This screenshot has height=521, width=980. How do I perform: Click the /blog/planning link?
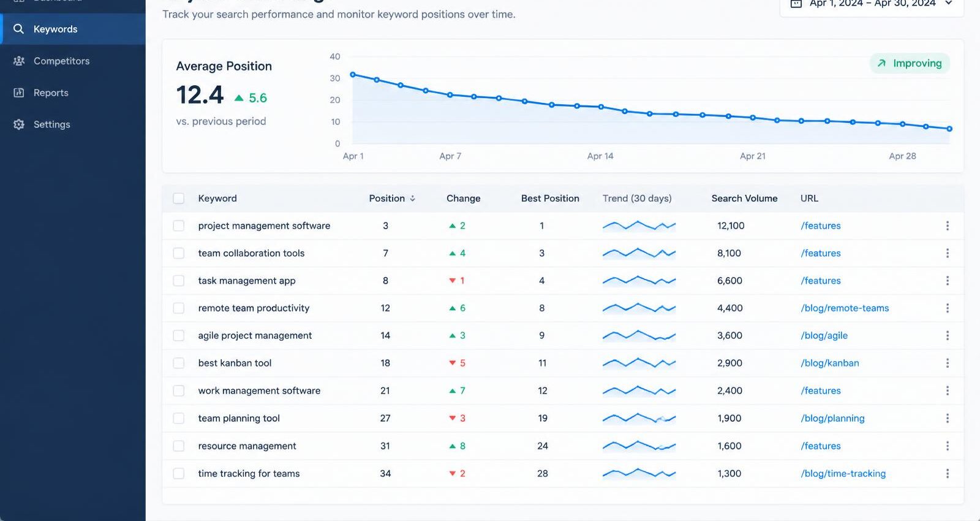click(x=832, y=418)
